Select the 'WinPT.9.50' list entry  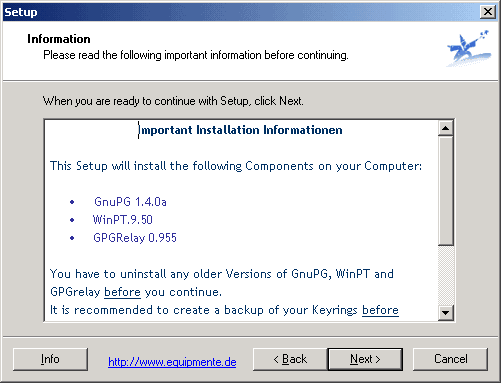[x=123, y=220]
